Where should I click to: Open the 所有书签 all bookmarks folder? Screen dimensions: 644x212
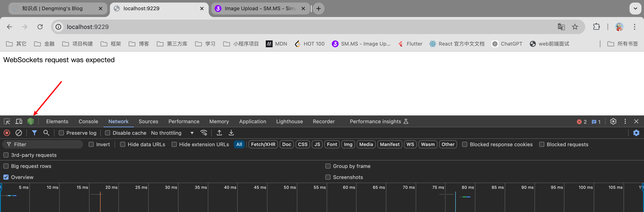pyautogui.click(x=622, y=44)
